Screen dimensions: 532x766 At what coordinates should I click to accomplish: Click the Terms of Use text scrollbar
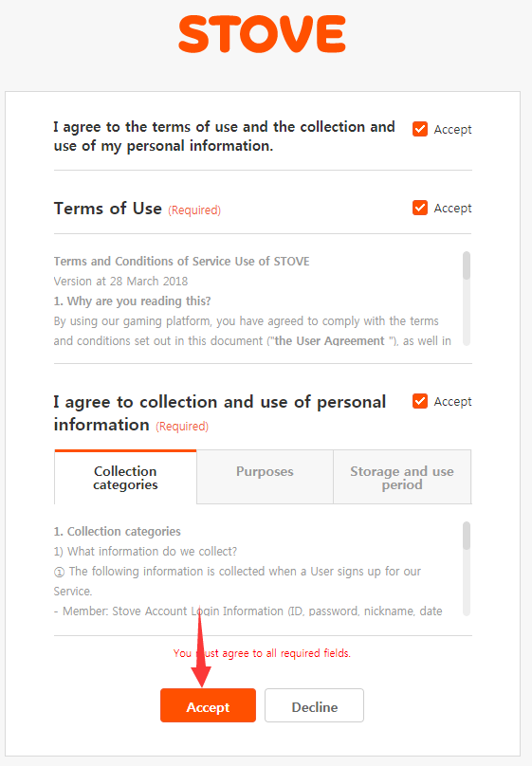coord(467,298)
